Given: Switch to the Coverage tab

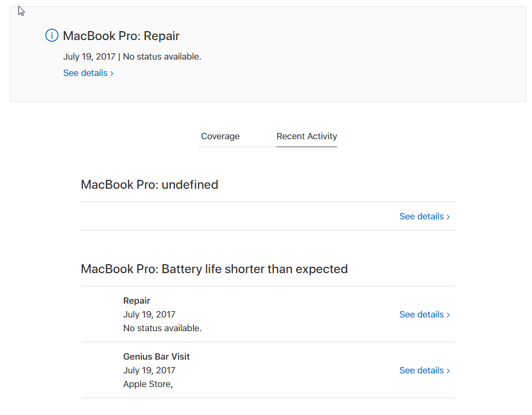Looking at the screenshot, I should (220, 136).
